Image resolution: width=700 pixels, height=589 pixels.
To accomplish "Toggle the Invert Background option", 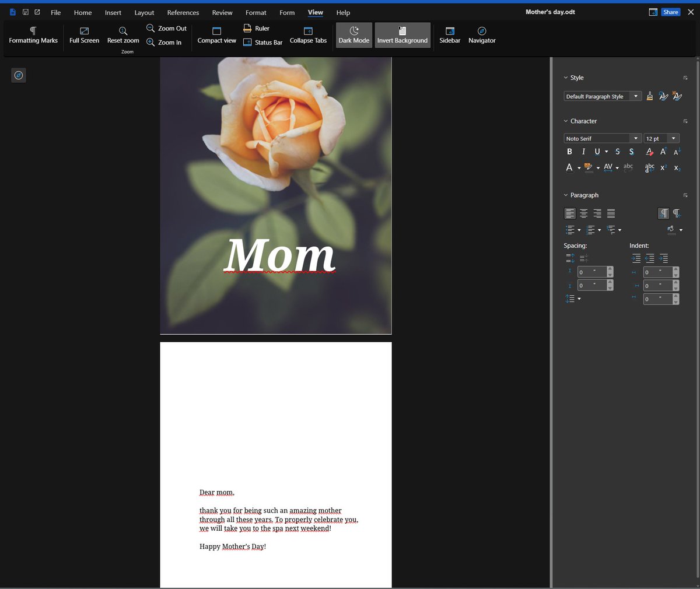I will click(402, 35).
